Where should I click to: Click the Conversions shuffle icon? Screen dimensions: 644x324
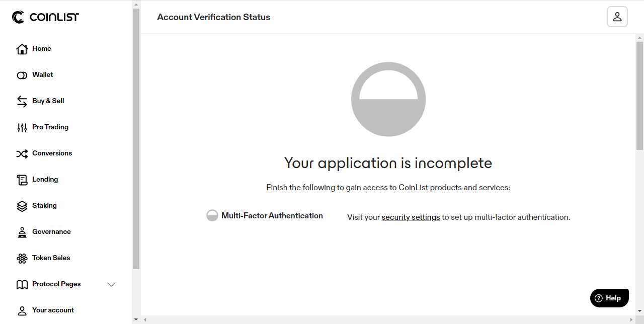point(22,153)
